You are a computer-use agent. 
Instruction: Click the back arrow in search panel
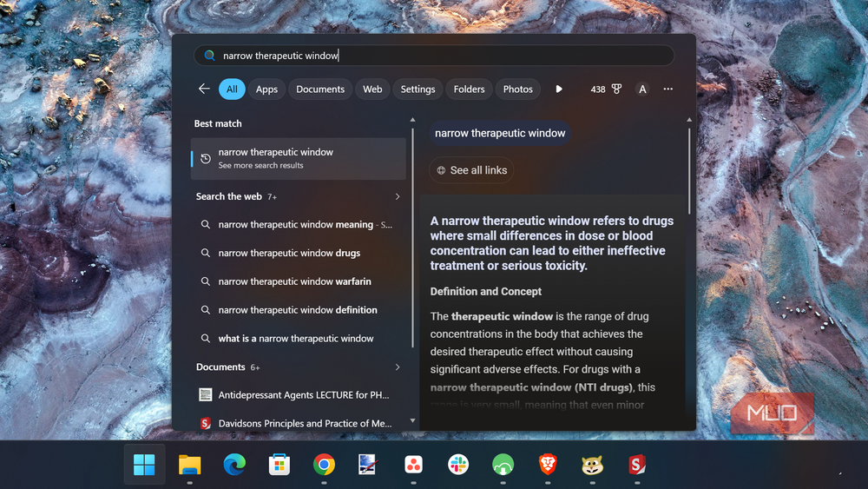tap(204, 89)
